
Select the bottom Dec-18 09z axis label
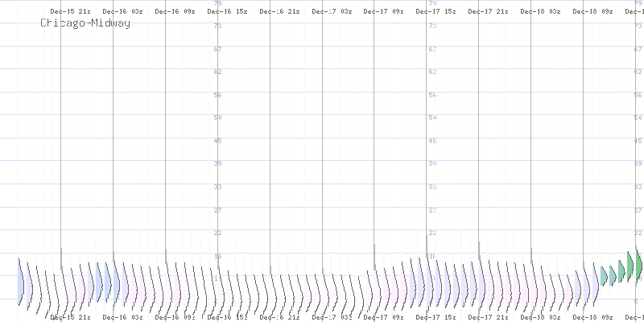tap(592, 317)
